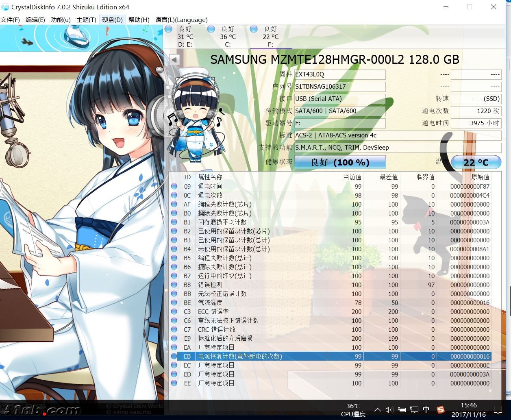Image resolution: width=511 pixels, height=420 pixels.
Task: Open the taskbar clock 15:46
Action: point(468,410)
